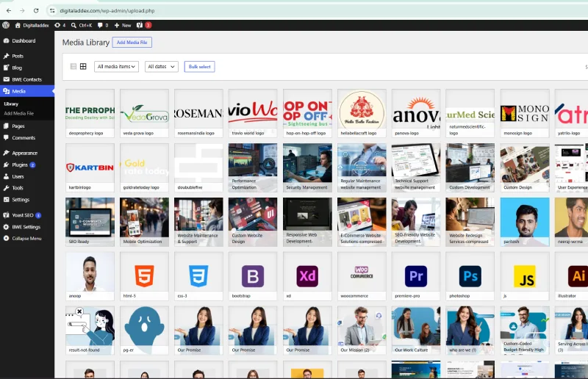This screenshot has width=588, height=379.
Task: Open Users in the sidebar
Action: (18, 176)
